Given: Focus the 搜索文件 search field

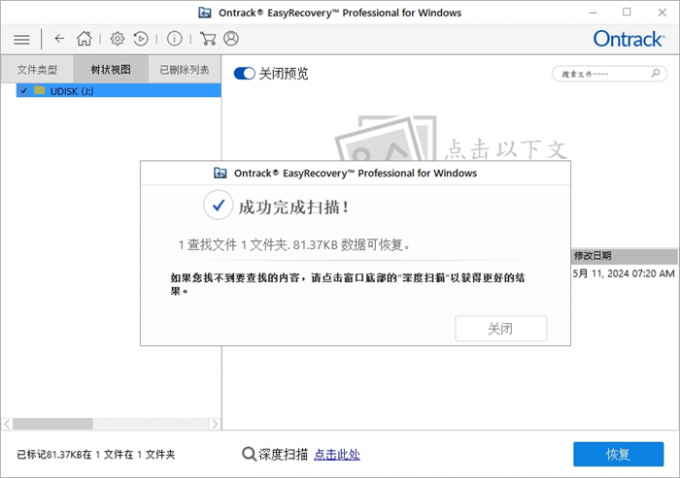Looking at the screenshot, I should pos(609,74).
